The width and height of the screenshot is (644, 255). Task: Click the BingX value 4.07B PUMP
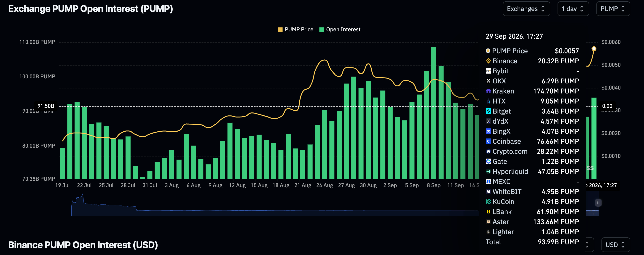tap(560, 131)
